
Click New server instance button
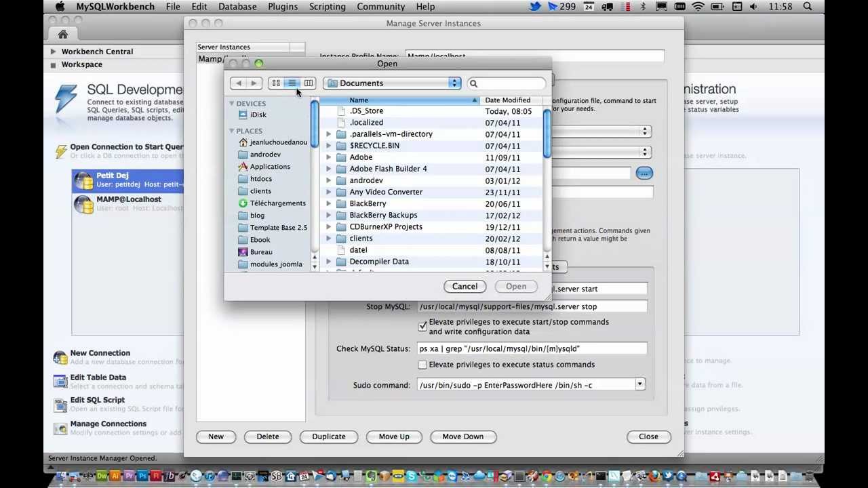[x=216, y=436]
